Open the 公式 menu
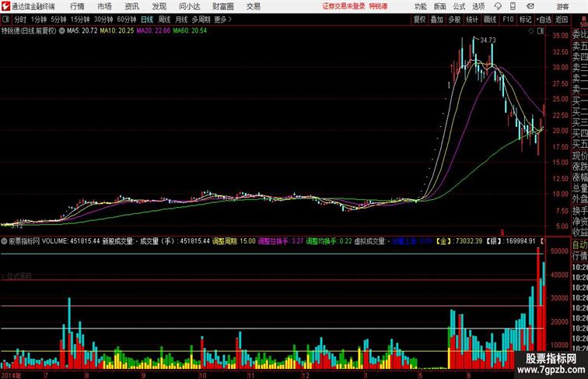588x379 pixels. pyautogui.click(x=459, y=6)
